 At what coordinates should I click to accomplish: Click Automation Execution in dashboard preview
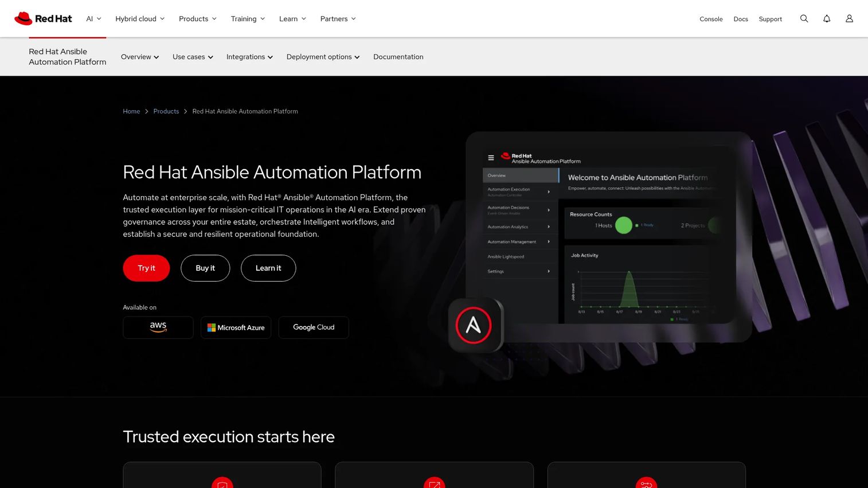(x=520, y=192)
